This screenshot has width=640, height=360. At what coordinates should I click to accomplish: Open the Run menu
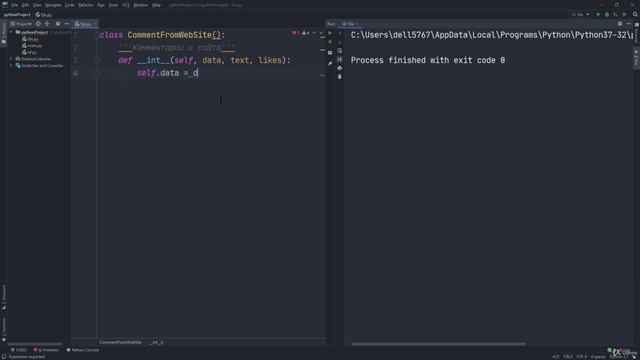pyautogui.click(x=101, y=5)
